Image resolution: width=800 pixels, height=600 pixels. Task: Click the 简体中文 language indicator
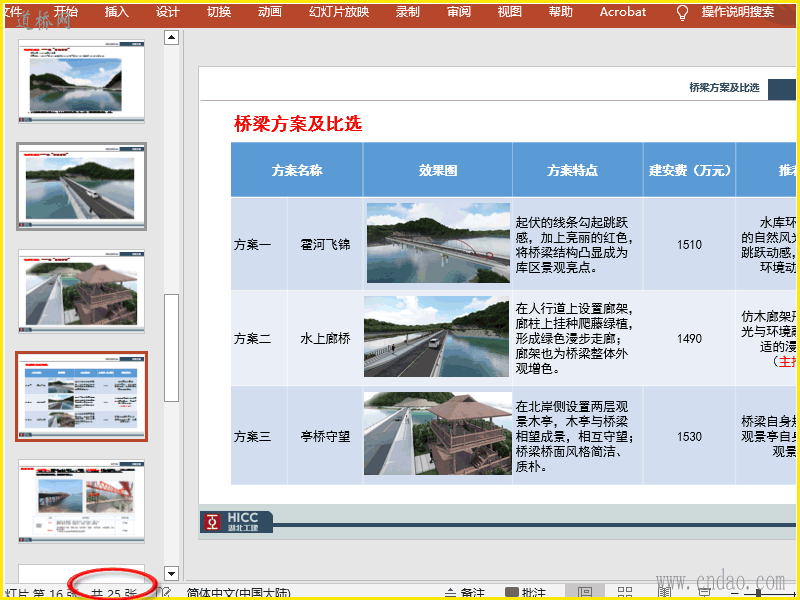pyautogui.click(x=240, y=593)
